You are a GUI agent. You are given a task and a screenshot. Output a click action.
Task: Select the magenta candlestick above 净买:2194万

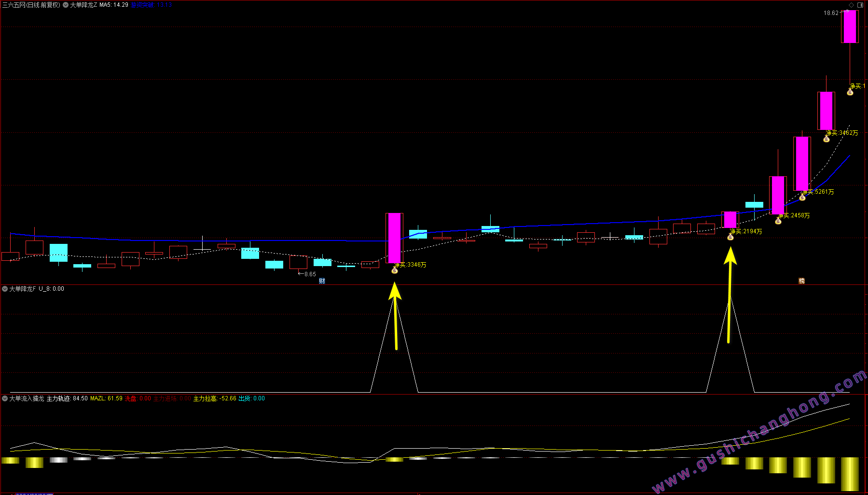click(x=730, y=219)
